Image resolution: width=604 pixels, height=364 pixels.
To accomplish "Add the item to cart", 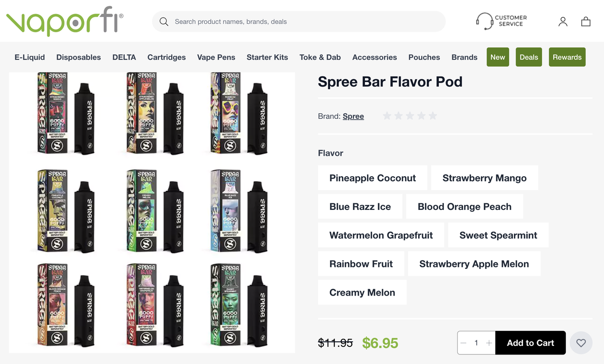I will click(531, 343).
